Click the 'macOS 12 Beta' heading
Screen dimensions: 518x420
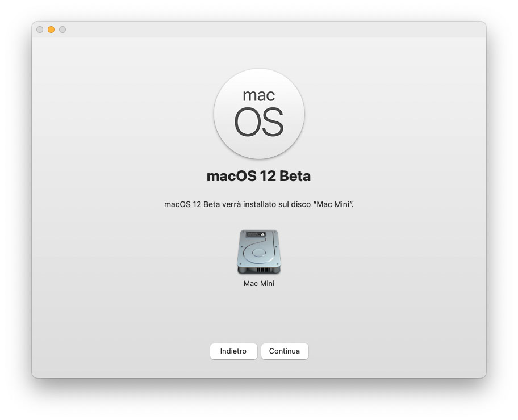click(x=259, y=176)
